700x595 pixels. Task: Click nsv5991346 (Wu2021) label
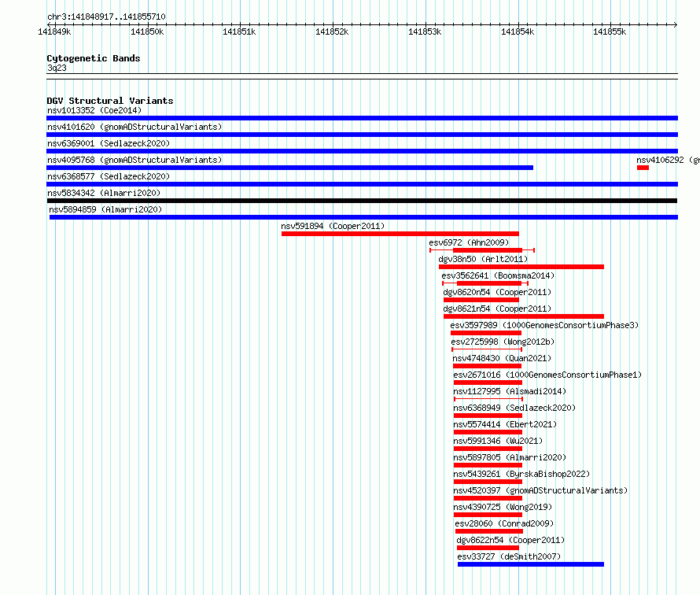(498, 441)
